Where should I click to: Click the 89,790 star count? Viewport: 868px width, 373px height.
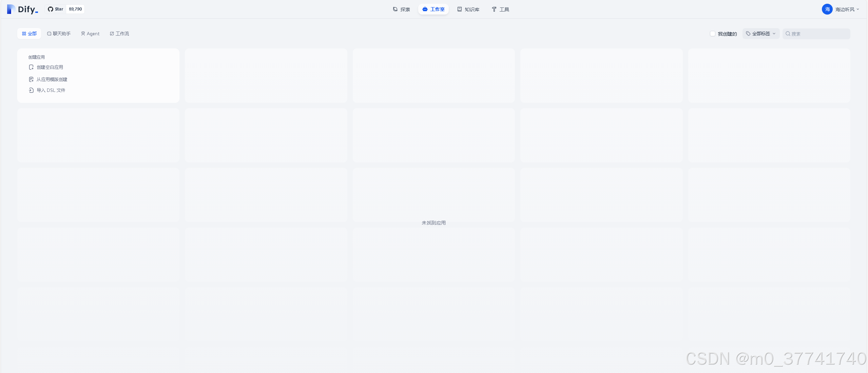click(x=75, y=9)
